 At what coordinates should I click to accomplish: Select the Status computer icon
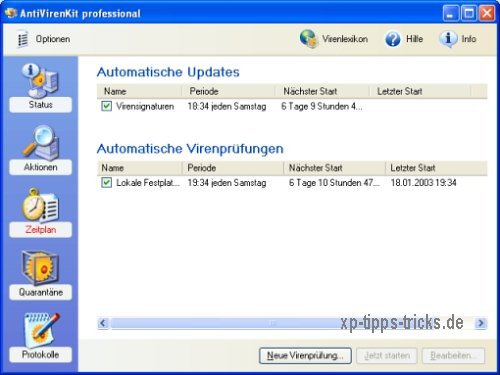click(x=40, y=80)
